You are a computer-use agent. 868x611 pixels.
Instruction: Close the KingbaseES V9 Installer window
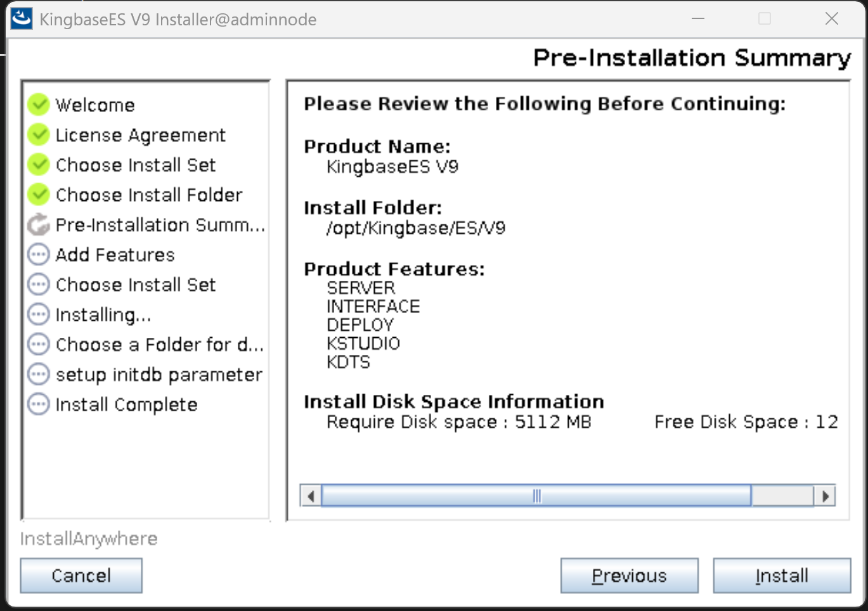[x=832, y=19]
